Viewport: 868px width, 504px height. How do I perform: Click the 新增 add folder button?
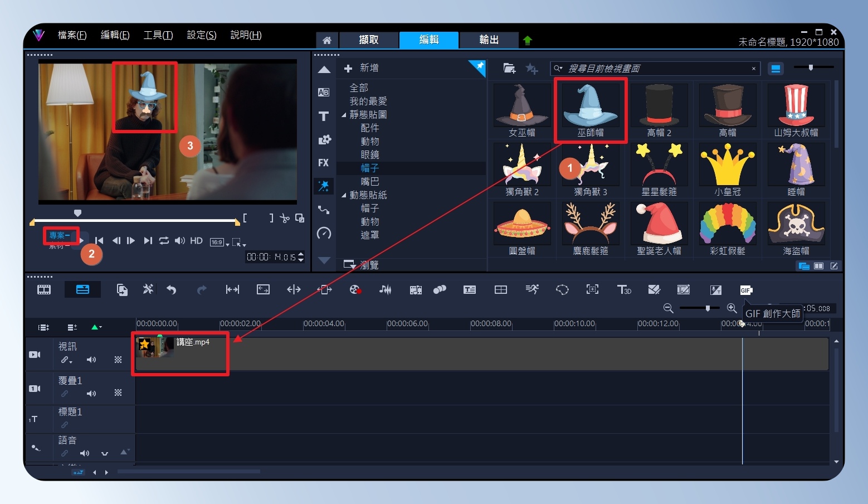pyautogui.click(x=362, y=68)
